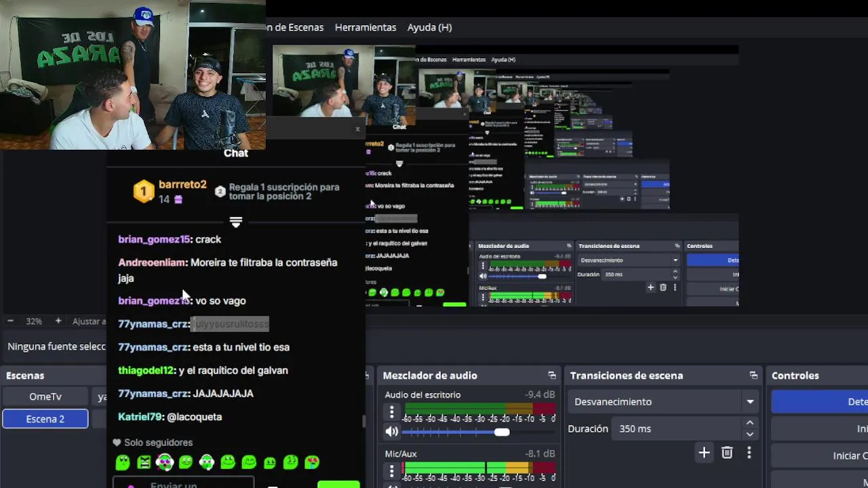Click the webcam overlay of the streamers
This screenshot has width=868, height=488.
(133, 75)
